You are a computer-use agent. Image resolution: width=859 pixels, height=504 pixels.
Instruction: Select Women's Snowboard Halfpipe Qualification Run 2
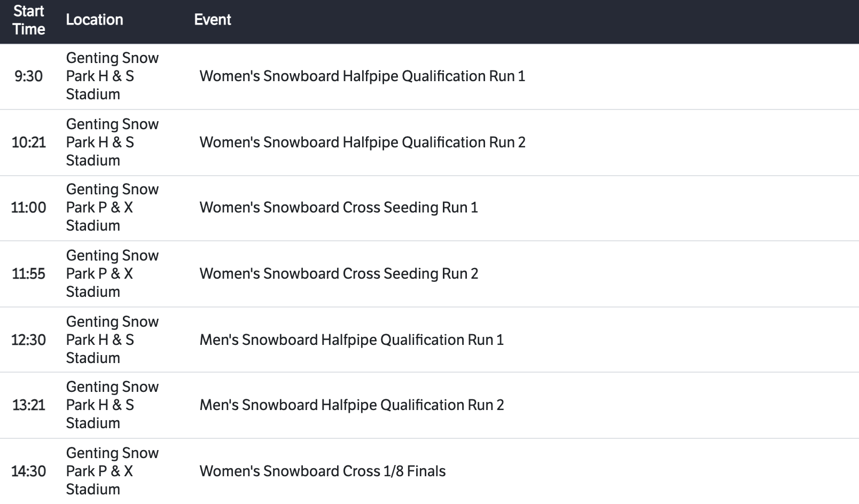coord(362,143)
